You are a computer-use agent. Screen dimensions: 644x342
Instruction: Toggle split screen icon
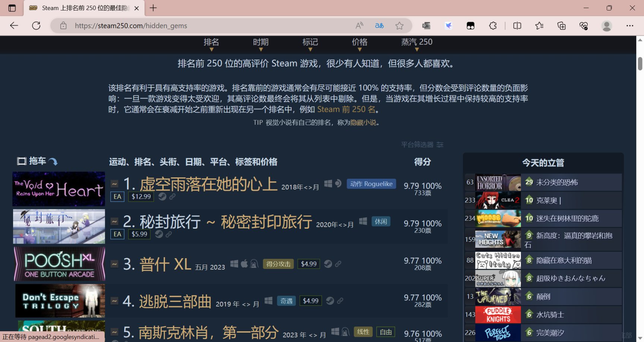[x=517, y=26]
